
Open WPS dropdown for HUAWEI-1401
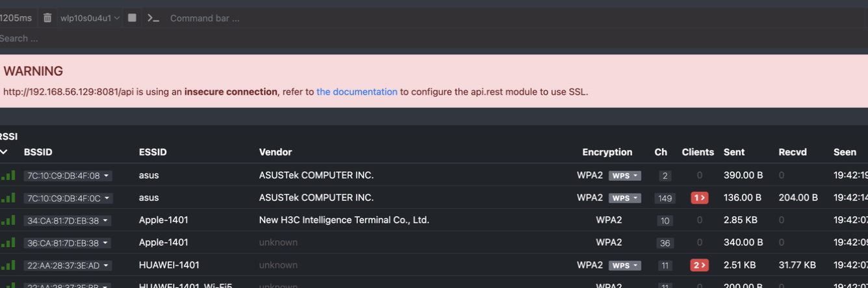click(x=624, y=265)
